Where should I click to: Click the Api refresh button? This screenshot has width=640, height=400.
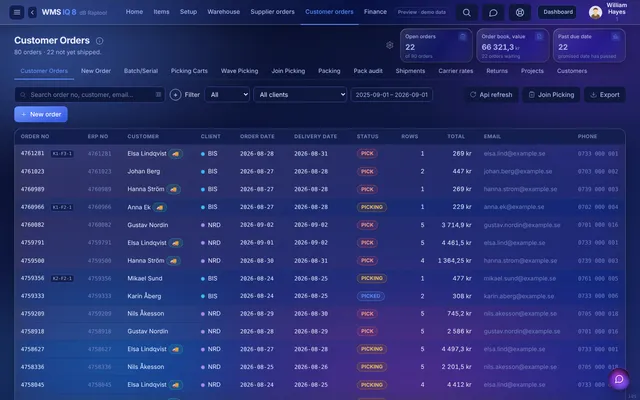[491, 95]
